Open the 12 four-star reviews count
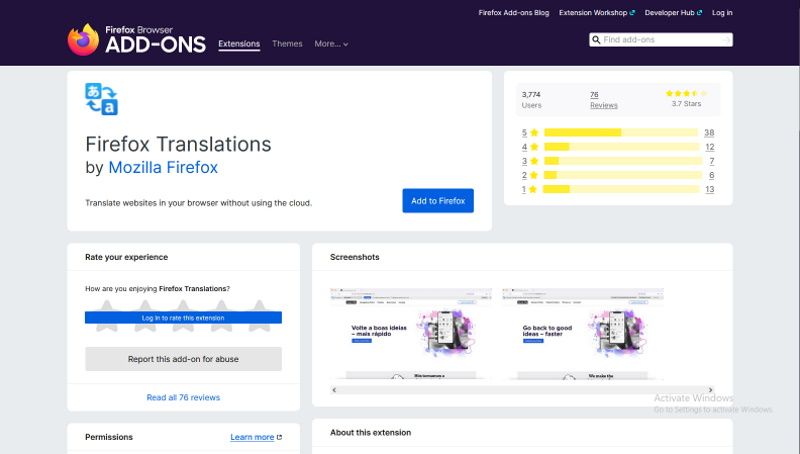This screenshot has width=800, height=454. [x=710, y=147]
